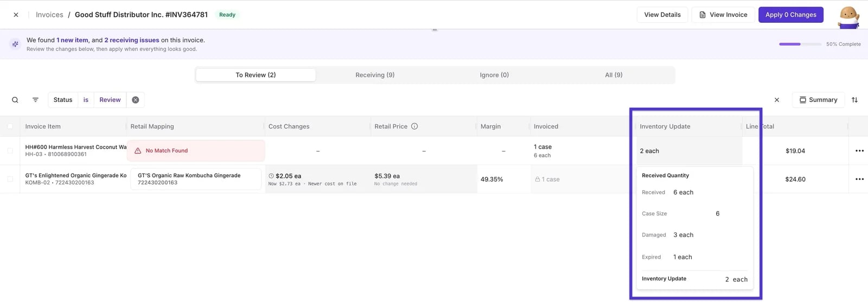
Task: Select the GT's Gingerade Kombucha row checkbox
Action: pos(10,179)
